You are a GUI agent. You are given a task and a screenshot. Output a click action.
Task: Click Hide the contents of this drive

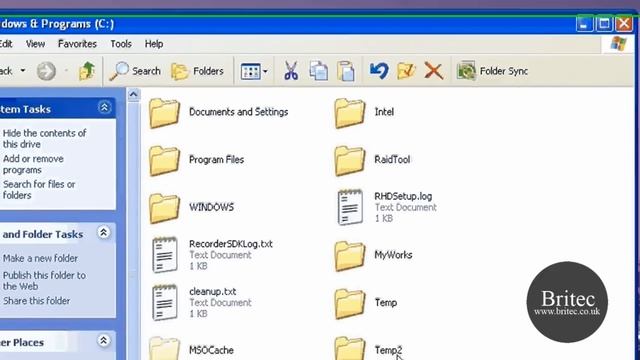click(x=44, y=139)
